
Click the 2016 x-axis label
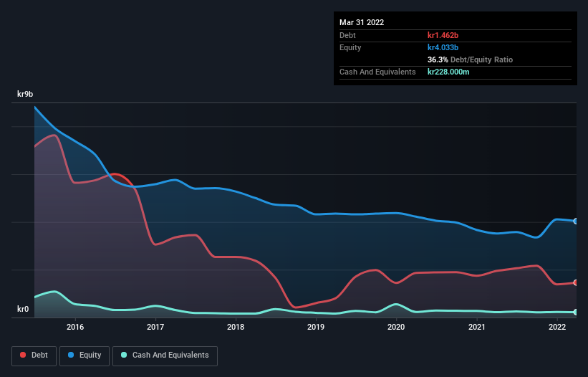pos(75,327)
